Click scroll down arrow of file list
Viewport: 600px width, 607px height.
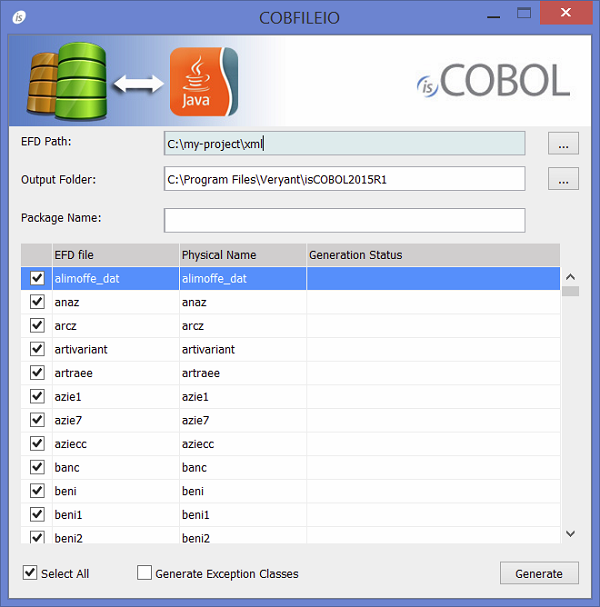coord(570,534)
